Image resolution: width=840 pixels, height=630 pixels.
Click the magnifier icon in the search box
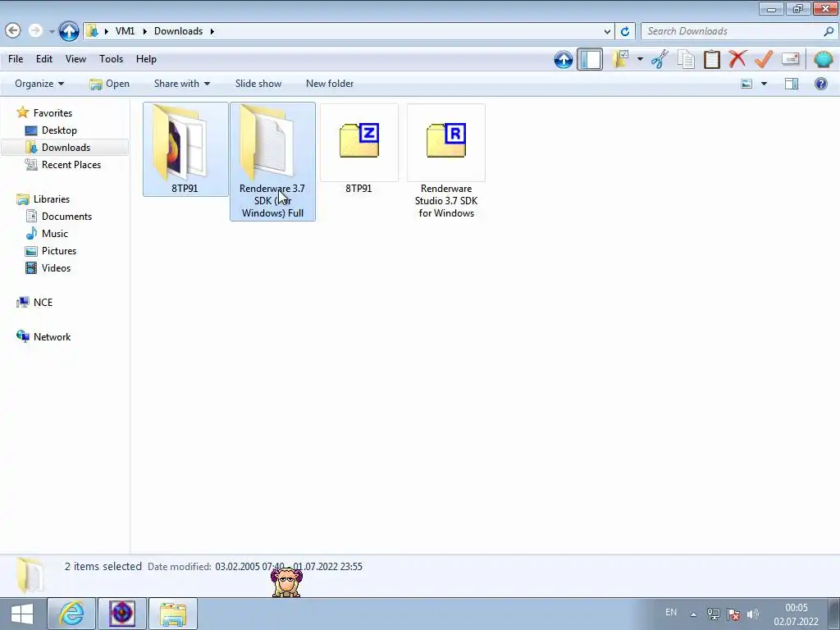[829, 31]
